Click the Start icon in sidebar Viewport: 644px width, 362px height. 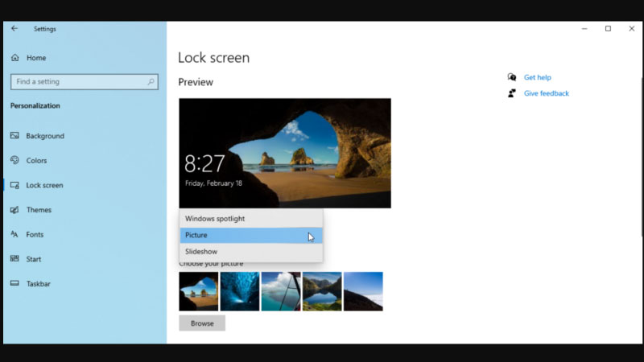click(x=15, y=259)
